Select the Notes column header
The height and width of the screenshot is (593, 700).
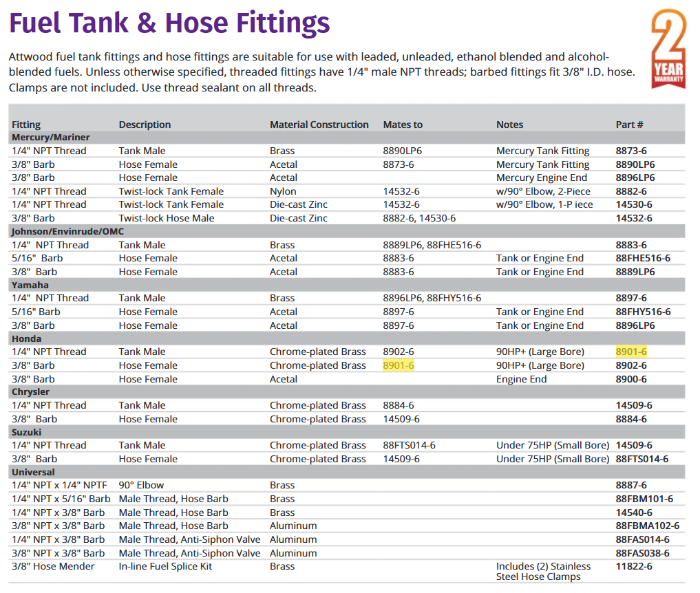(x=509, y=125)
